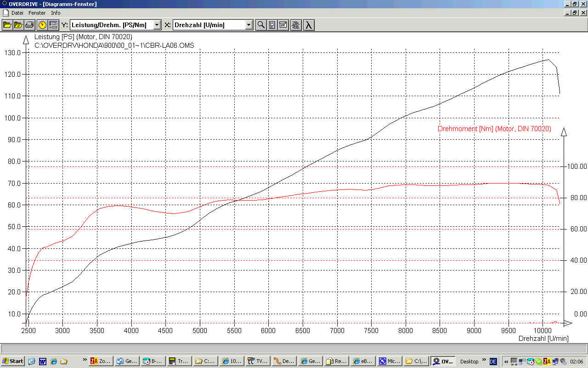The height and width of the screenshot is (368, 588).
Task: Click the 5500 tick label on X axis
Action: point(234,330)
